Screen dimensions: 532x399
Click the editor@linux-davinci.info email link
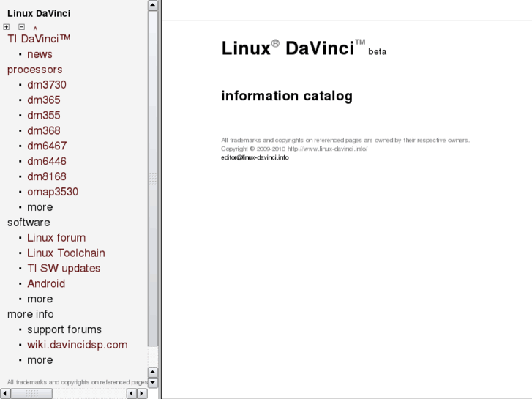tap(255, 157)
